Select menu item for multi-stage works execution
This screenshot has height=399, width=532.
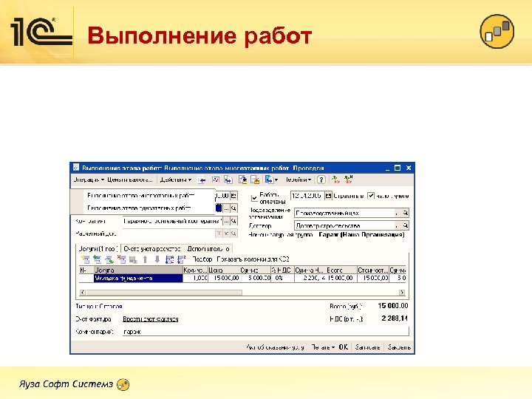[140, 195]
